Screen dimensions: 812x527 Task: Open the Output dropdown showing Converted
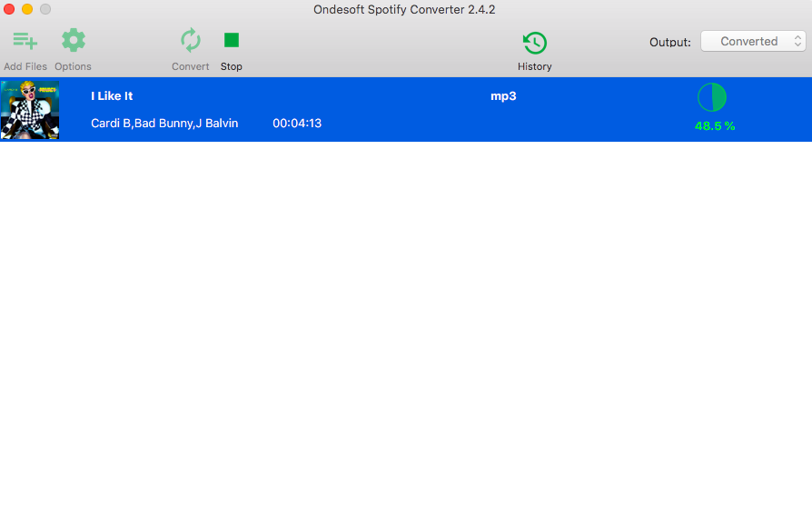pos(753,42)
